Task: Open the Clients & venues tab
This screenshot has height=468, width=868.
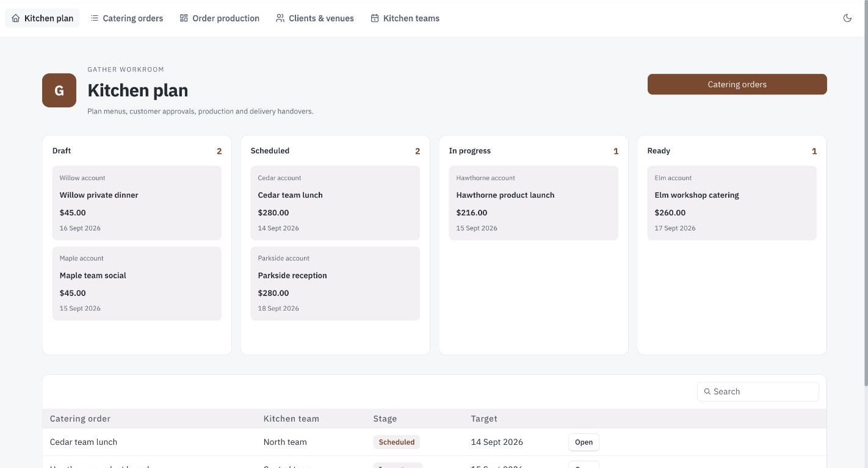Action: tap(315, 18)
